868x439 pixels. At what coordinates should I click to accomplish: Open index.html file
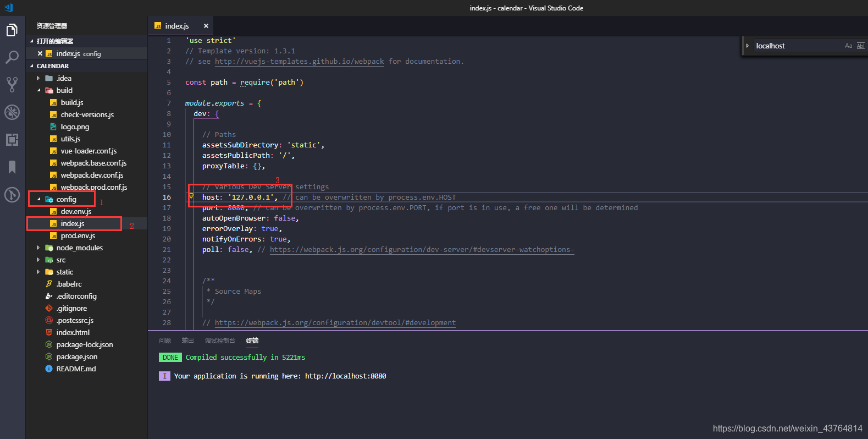point(73,332)
